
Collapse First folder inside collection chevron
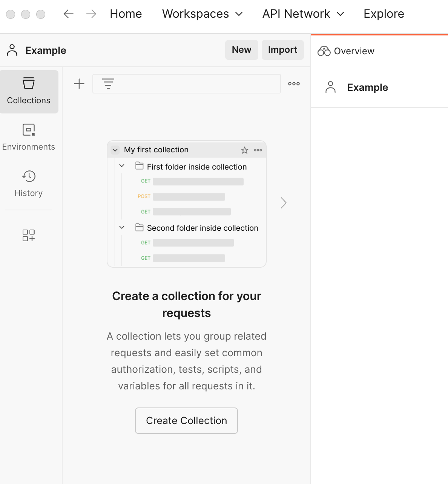click(x=122, y=166)
